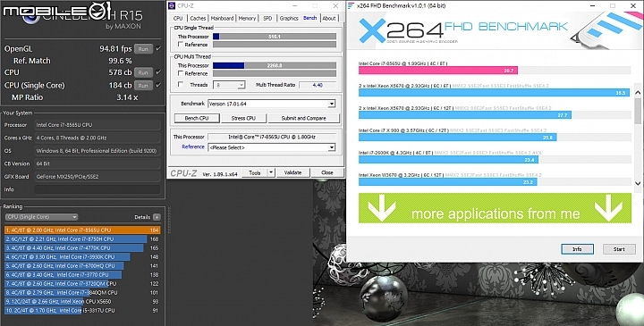This screenshot has width=644, height=326.
Task: Click the Bench CPU button
Action: (x=197, y=118)
